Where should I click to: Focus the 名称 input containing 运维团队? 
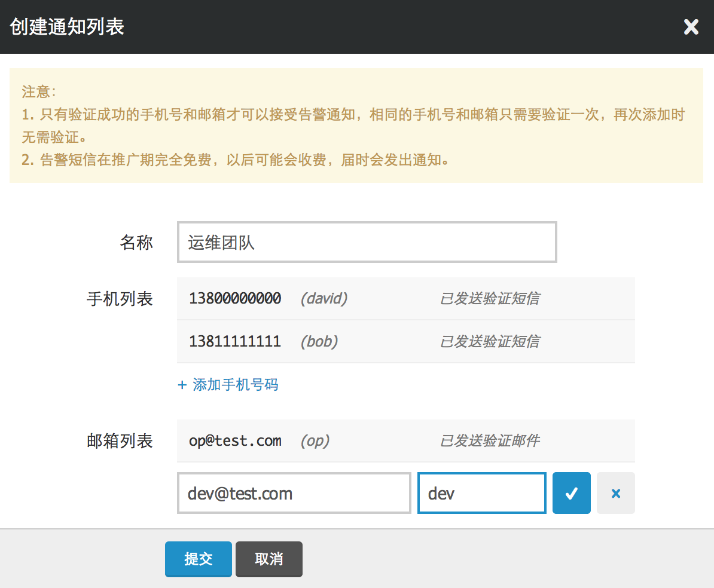tap(367, 242)
